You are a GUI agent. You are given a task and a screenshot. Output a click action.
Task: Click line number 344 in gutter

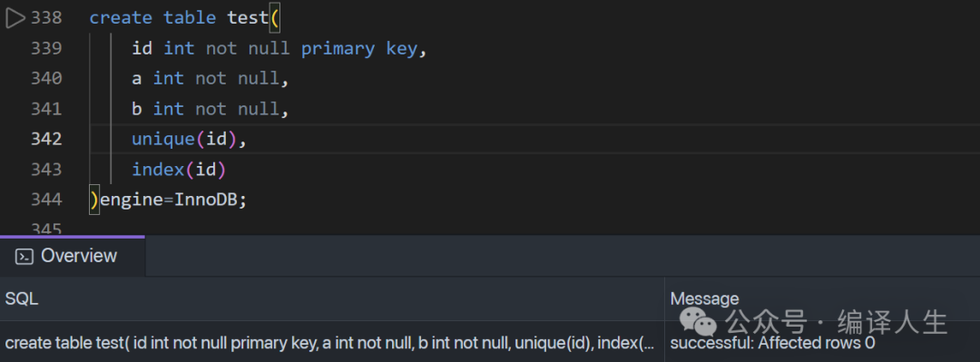coord(47,200)
